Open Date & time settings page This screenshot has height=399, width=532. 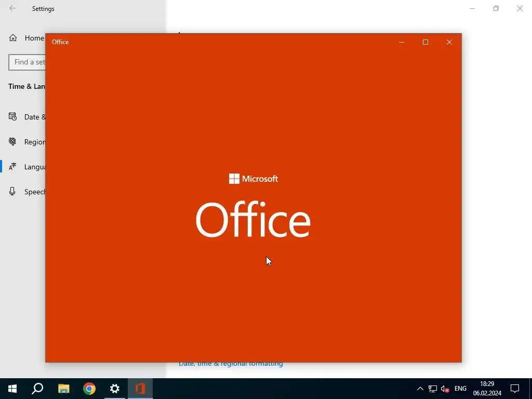pos(23,117)
